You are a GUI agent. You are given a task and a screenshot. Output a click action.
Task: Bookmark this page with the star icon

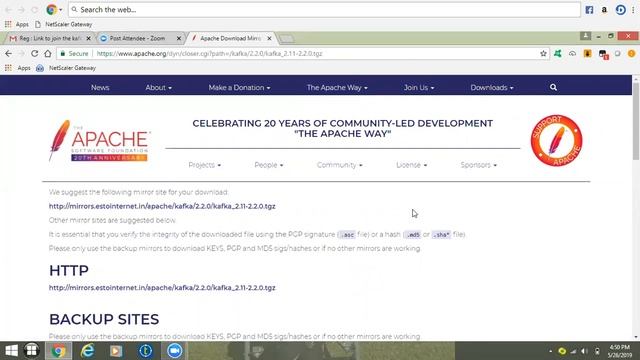[x=543, y=53]
